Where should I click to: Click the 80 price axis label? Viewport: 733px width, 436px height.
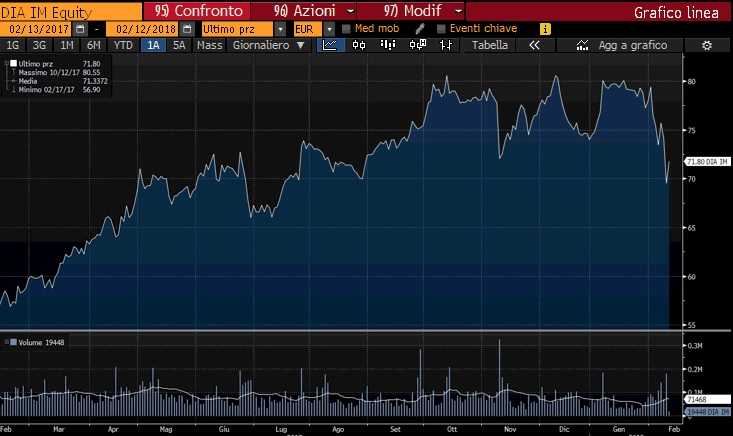pos(691,82)
